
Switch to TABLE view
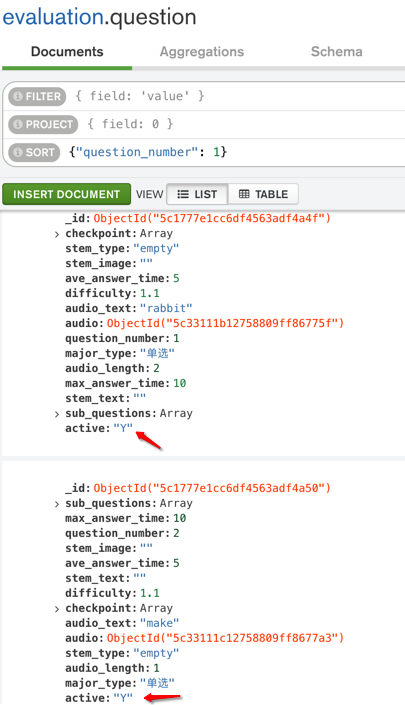[x=263, y=194]
